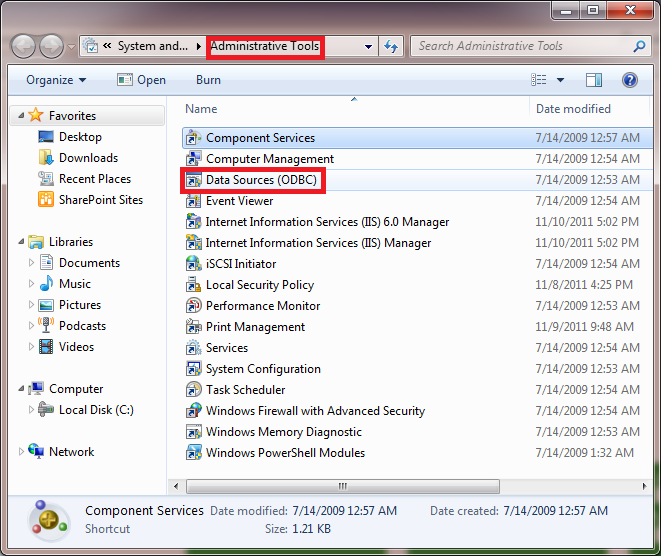Click the Component Services shortcut icon
The image size is (661, 556).
click(193, 138)
